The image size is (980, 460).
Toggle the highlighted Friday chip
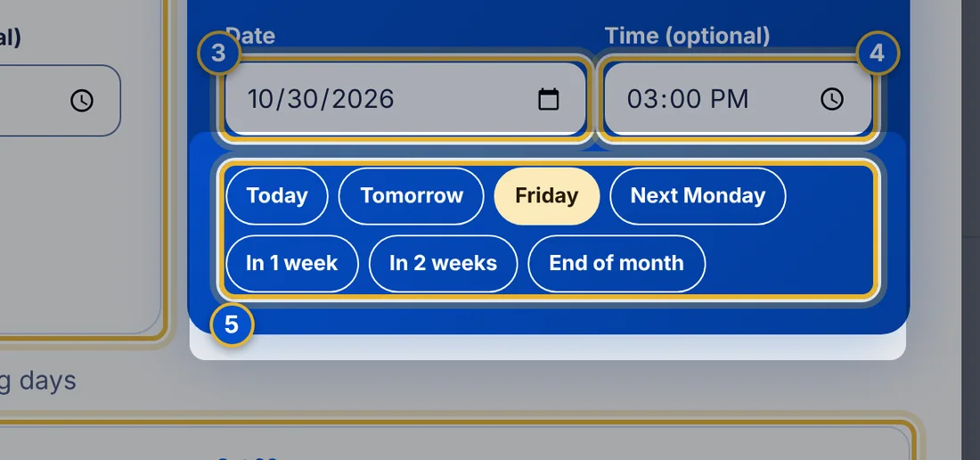click(x=547, y=195)
